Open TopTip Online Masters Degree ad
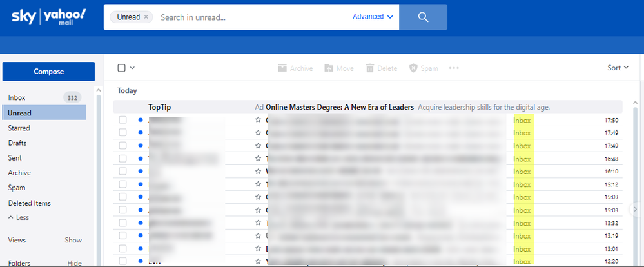 [x=367, y=107]
